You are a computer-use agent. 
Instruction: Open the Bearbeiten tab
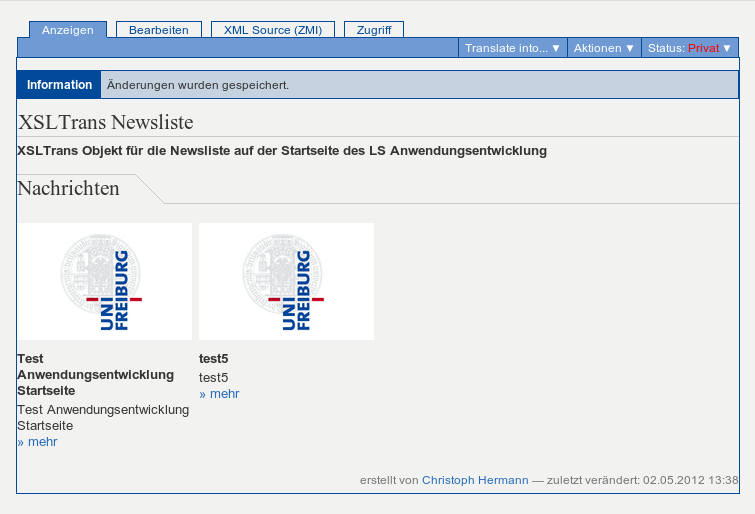[159, 30]
